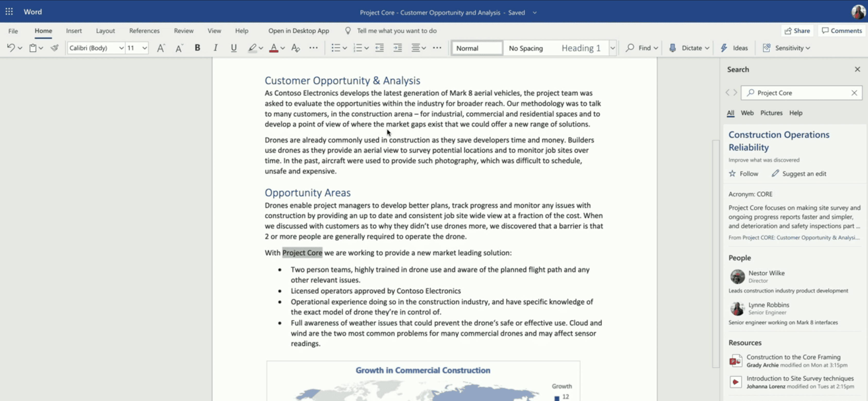Open Nestor Wilke's profile
Viewport: 868px width, 401px height.
(766, 273)
